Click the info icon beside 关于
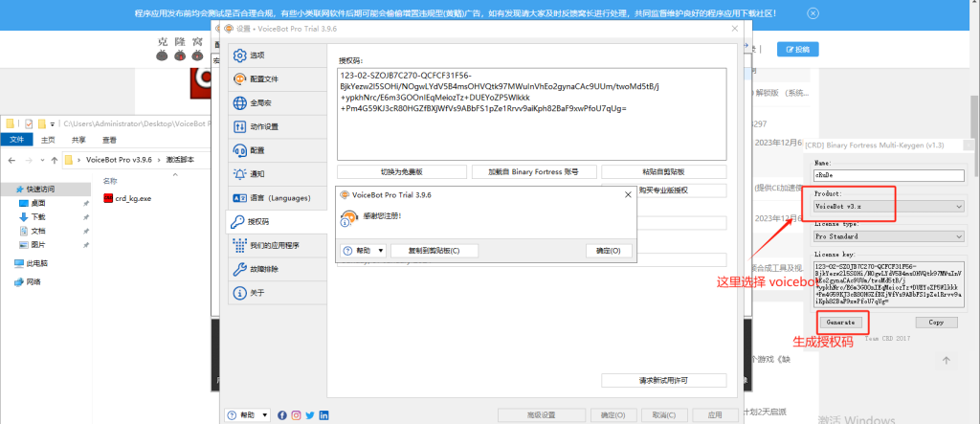This screenshot has height=424, width=980. click(239, 293)
